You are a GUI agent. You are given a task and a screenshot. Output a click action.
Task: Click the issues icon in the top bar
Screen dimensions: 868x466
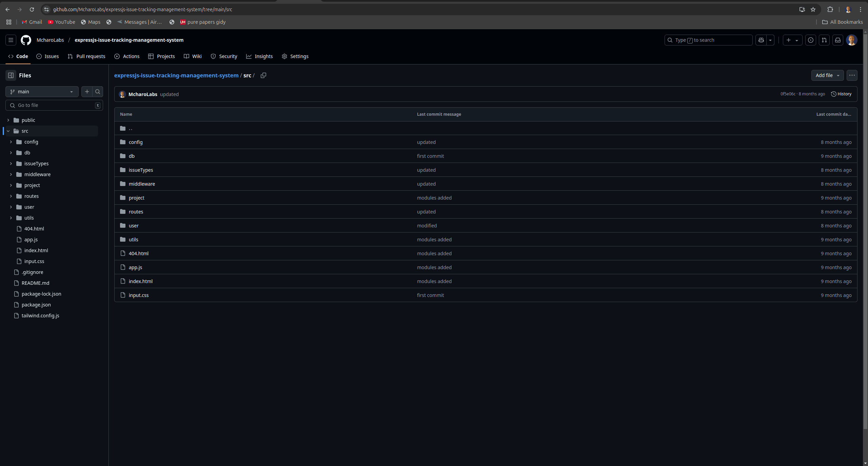click(810, 40)
